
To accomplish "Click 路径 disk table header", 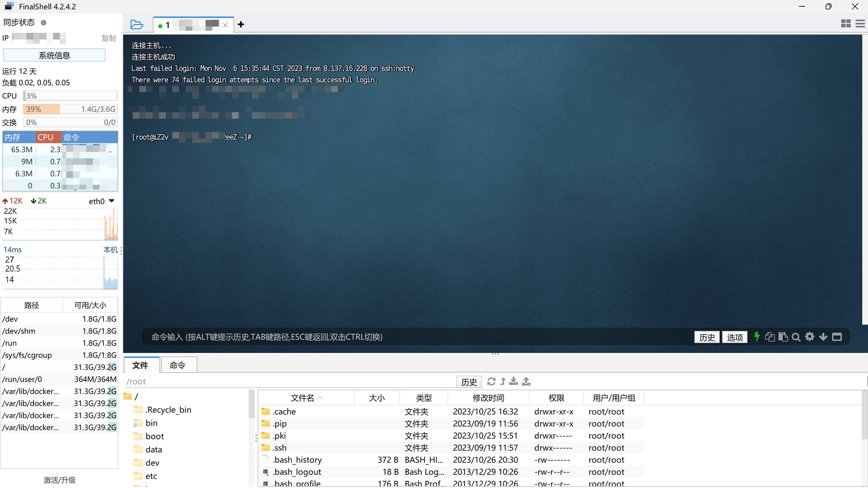I will point(32,305).
